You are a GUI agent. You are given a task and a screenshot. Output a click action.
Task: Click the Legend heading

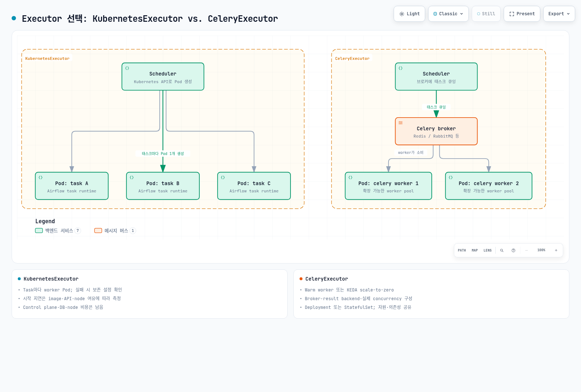pyautogui.click(x=45, y=221)
